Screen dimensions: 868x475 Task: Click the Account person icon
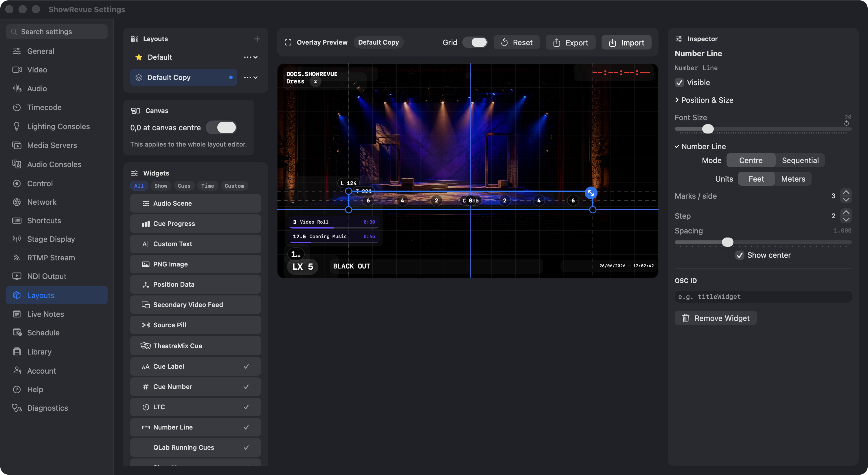point(16,371)
